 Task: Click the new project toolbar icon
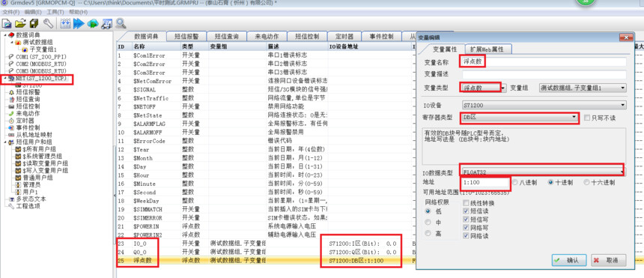click(x=7, y=24)
